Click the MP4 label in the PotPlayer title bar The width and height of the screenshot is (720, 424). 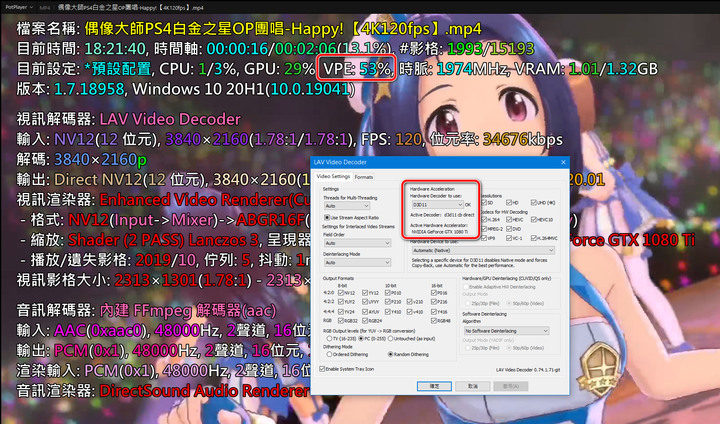pos(45,7)
